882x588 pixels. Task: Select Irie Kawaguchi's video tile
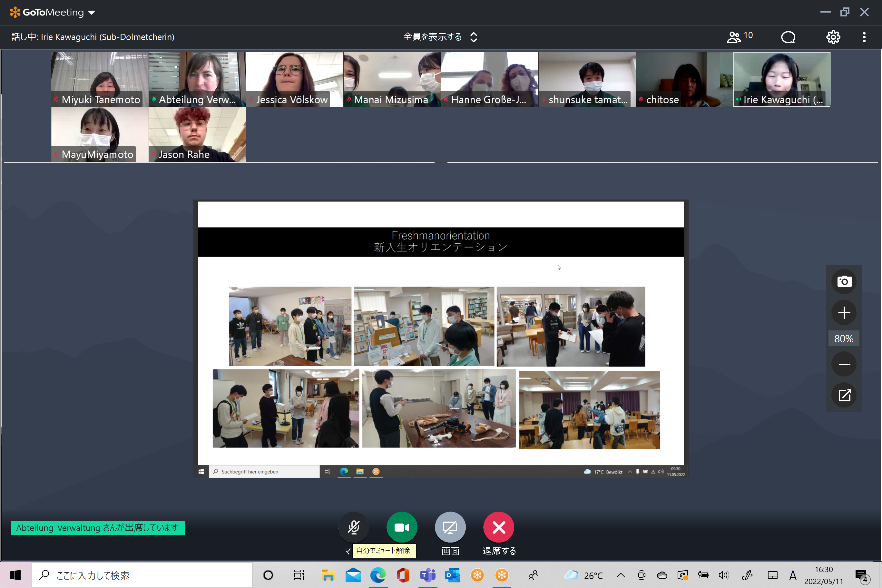pos(782,80)
